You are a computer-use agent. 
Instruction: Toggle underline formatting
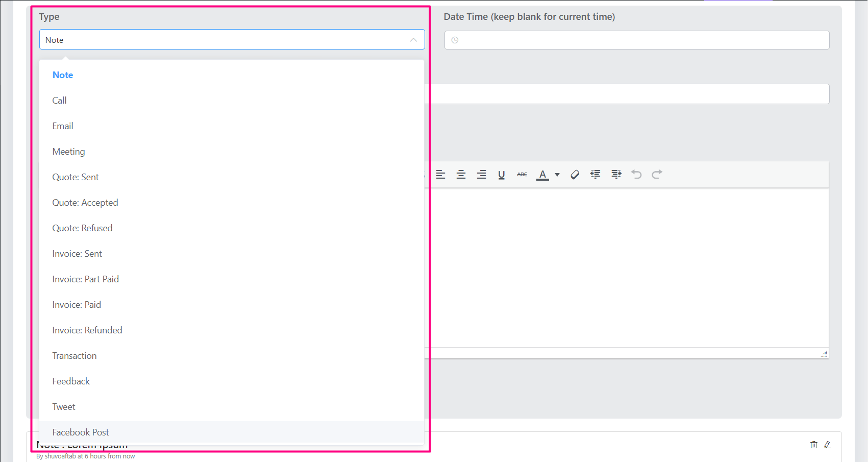pyautogui.click(x=502, y=175)
